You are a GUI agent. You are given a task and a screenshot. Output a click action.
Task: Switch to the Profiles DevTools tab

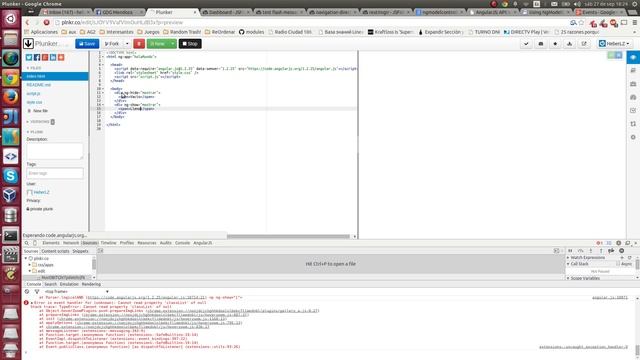(127, 243)
